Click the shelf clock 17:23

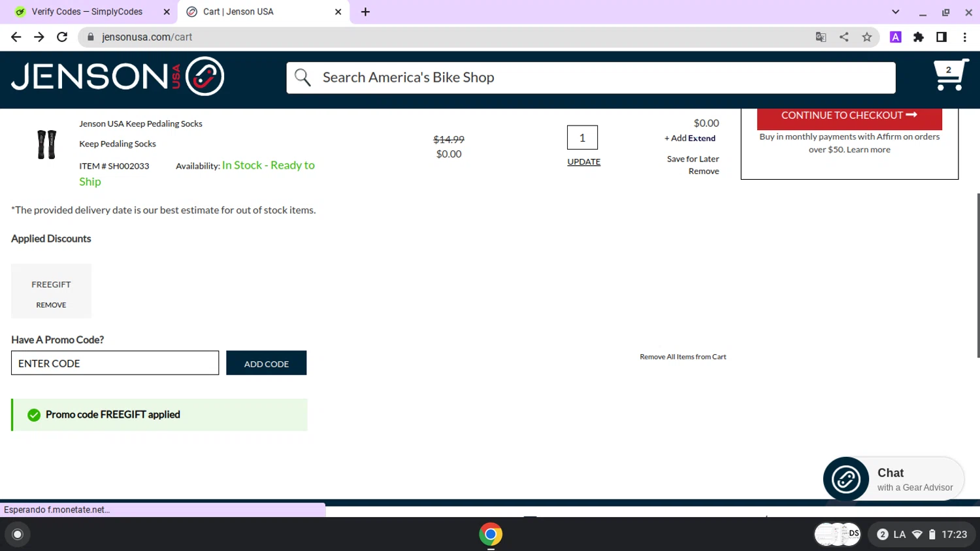954,534
